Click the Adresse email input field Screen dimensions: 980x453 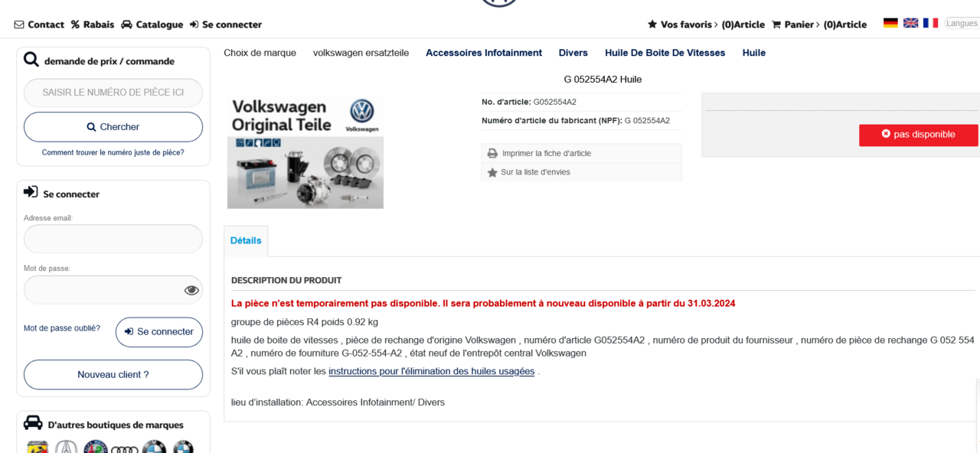pyautogui.click(x=113, y=239)
